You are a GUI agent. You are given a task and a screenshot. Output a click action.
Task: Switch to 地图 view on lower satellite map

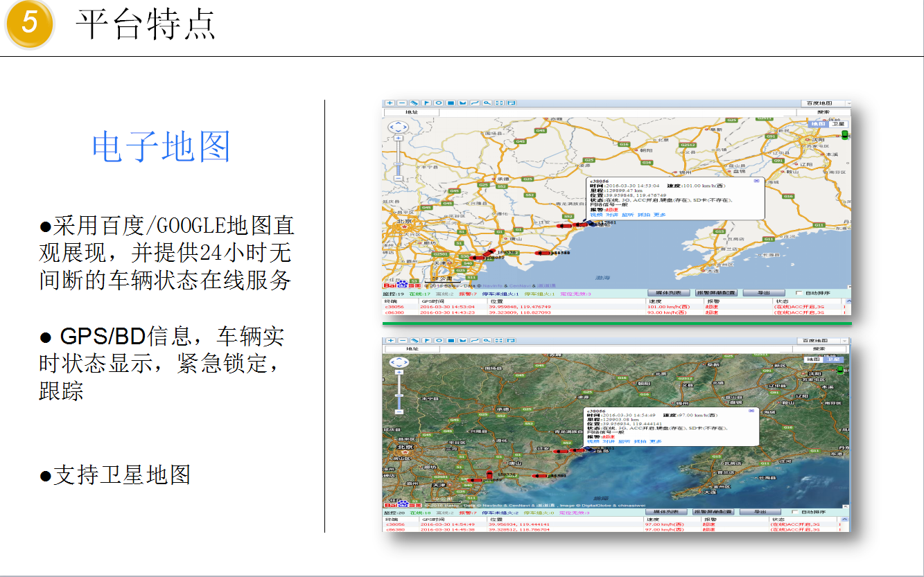click(813, 359)
